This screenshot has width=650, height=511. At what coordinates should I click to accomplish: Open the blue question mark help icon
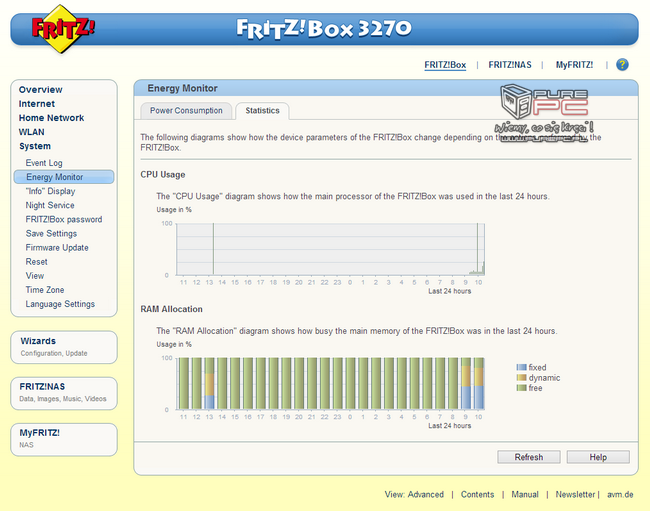(622, 65)
